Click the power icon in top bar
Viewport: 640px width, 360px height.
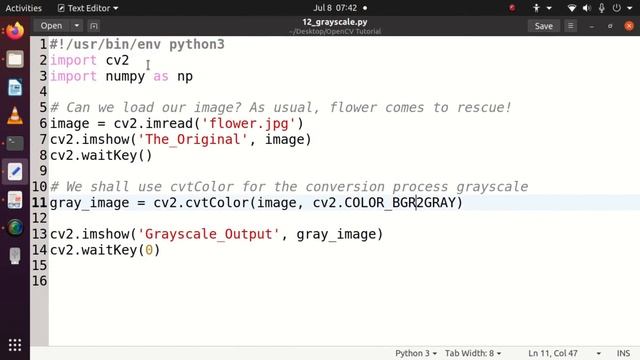tap(617, 8)
